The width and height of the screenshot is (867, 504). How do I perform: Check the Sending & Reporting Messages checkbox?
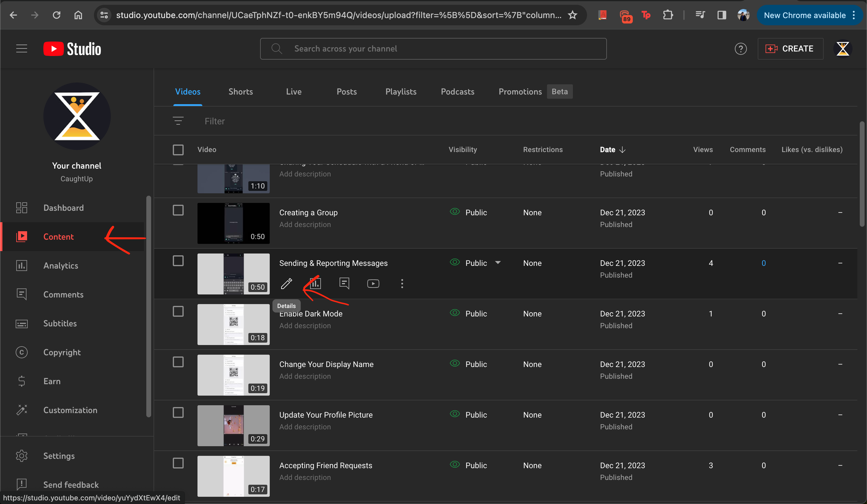[x=178, y=261]
